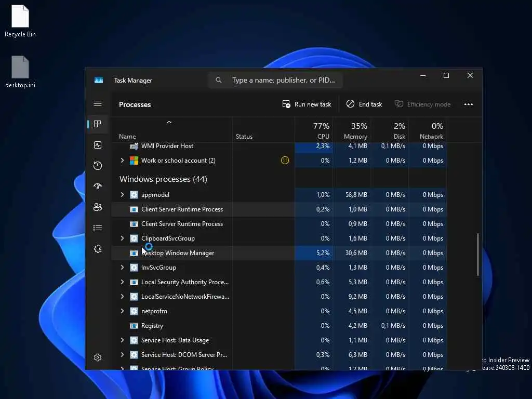Screen dimensions: 532x399
Task: Open the Details sidebar icon
Action: tap(98, 228)
